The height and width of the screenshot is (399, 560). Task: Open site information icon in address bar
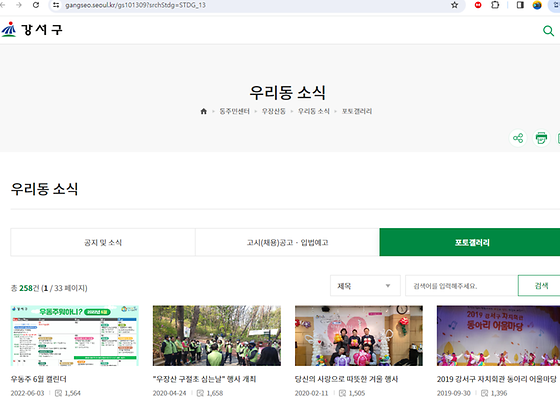(56, 5)
